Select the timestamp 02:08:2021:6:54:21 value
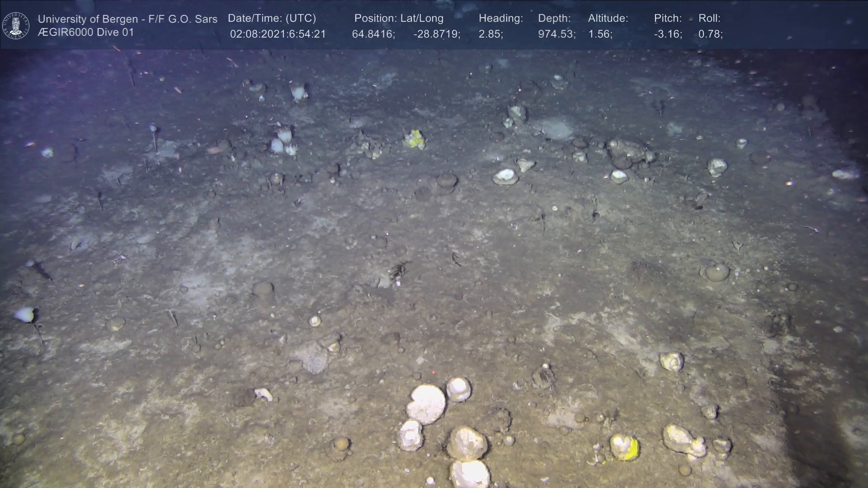 coord(278,34)
